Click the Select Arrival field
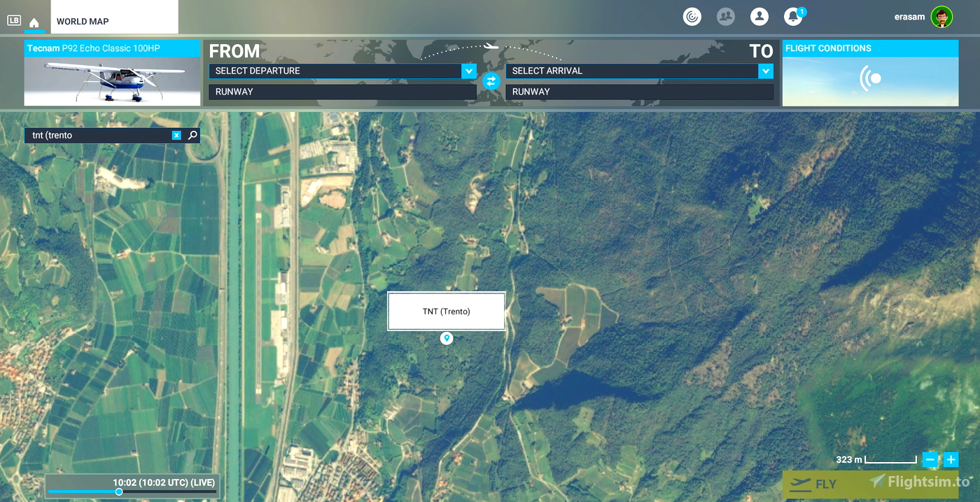 coord(632,71)
